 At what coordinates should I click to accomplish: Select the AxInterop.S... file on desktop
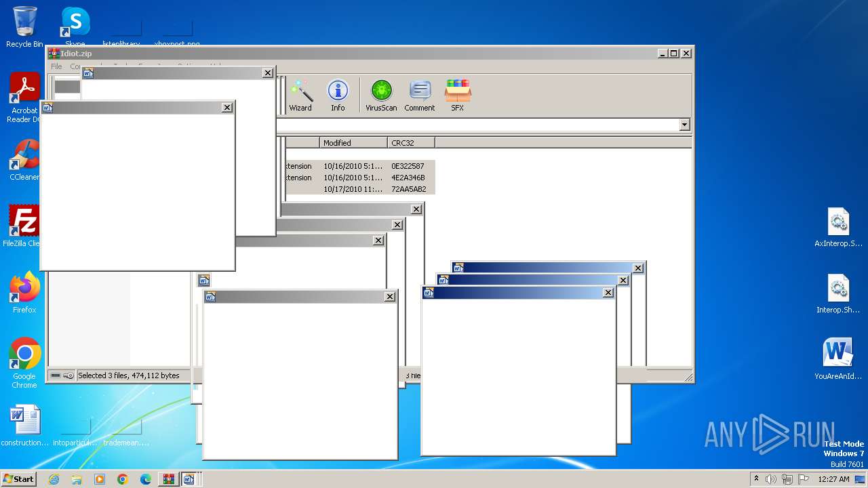[838, 227]
